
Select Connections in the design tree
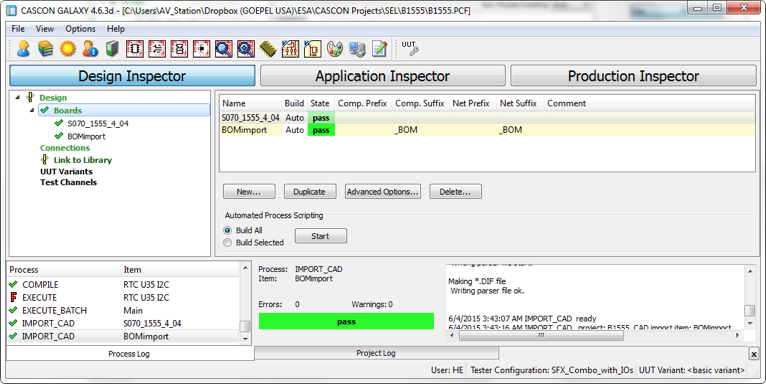[x=65, y=148]
